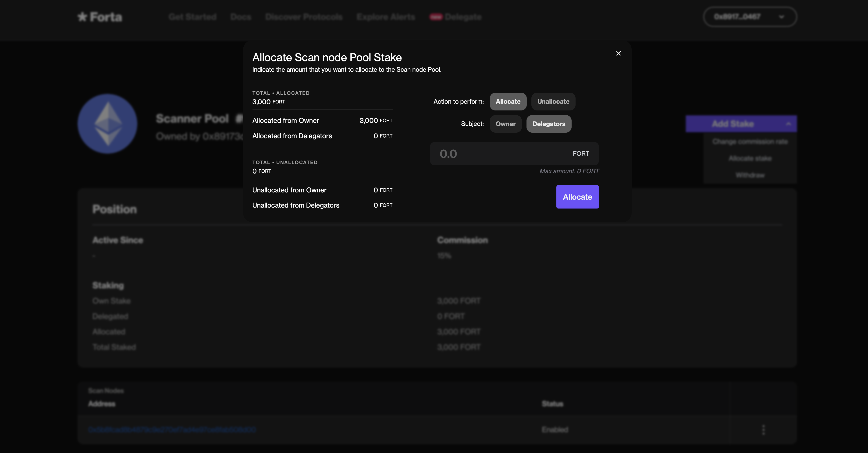Open the scan node address link
Viewport: 868px width, 453px height.
172,430
